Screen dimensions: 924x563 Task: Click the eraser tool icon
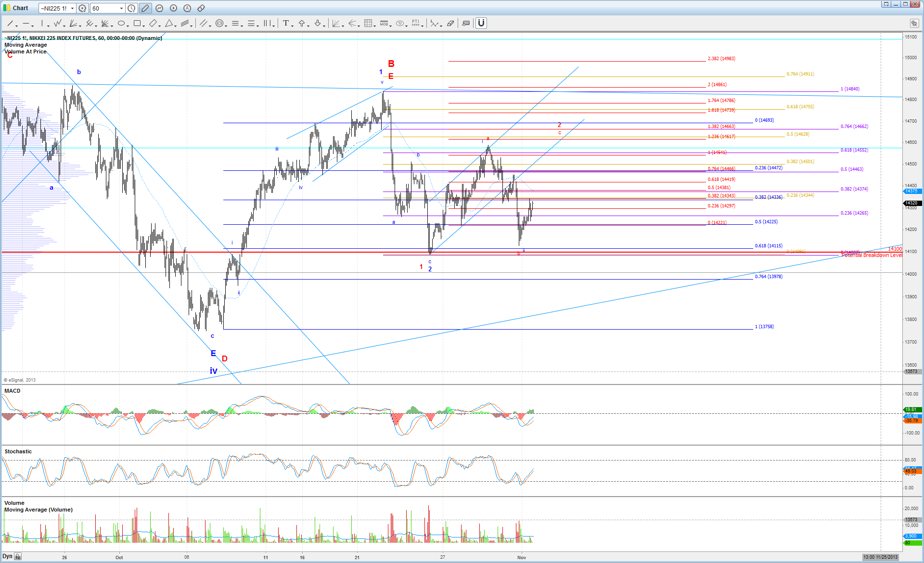click(450, 23)
